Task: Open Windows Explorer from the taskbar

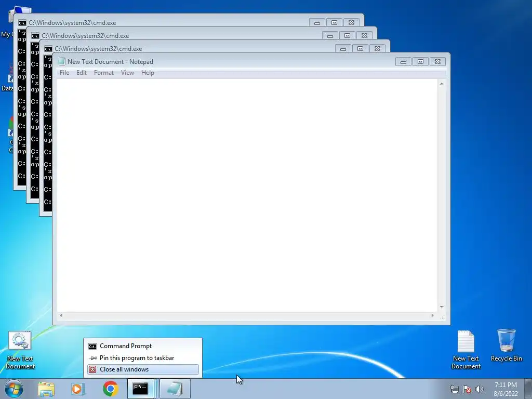Action: (x=46, y=389)
